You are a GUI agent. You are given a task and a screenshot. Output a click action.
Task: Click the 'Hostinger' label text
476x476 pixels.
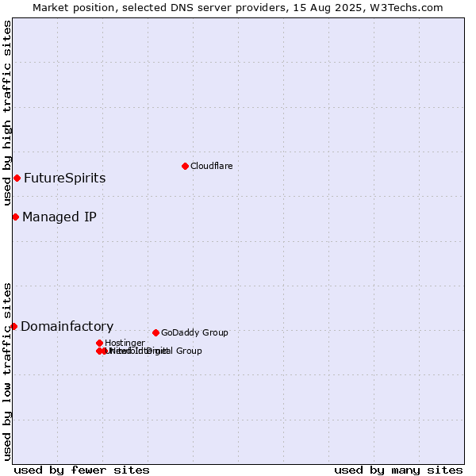(125, 343)
